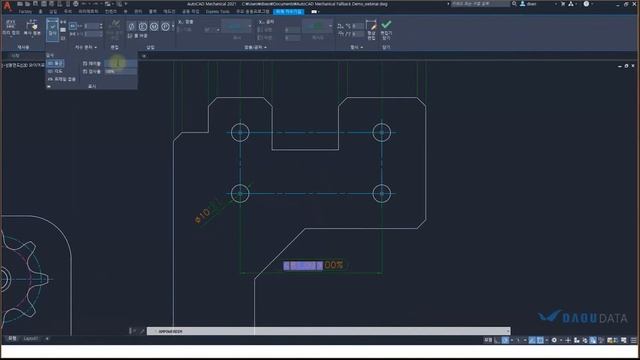Click the shape edit pencil icon
This screenshot has height=360, width=640.
(371, 25)
